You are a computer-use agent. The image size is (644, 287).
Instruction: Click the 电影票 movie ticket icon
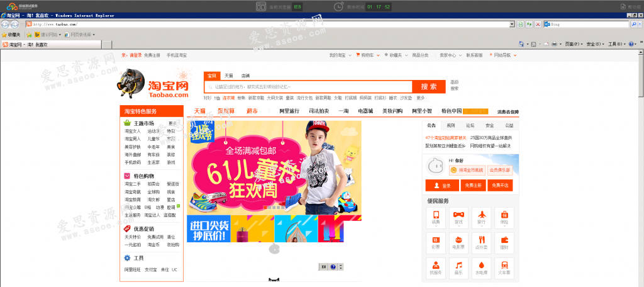click(458, 241)
